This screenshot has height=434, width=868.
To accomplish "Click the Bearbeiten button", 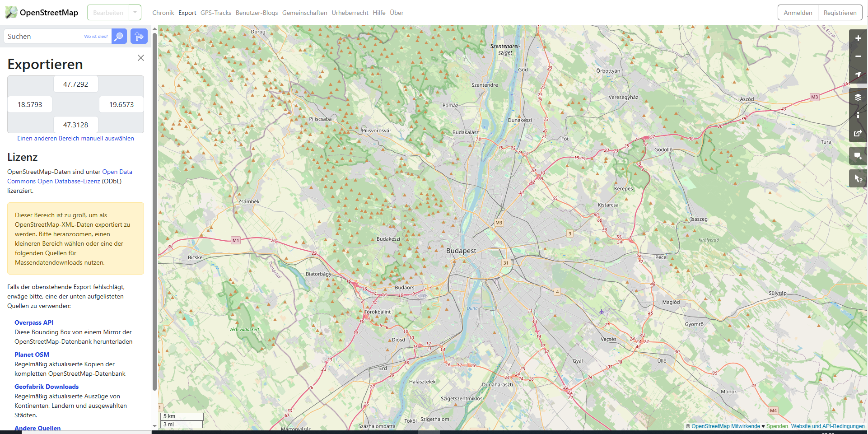I will tap(108, 13).
